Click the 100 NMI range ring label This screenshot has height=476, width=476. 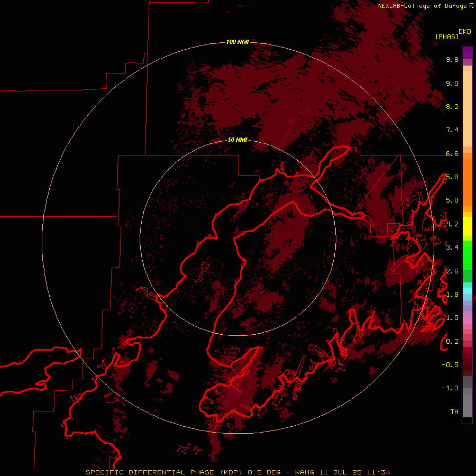tap(237, 42)
